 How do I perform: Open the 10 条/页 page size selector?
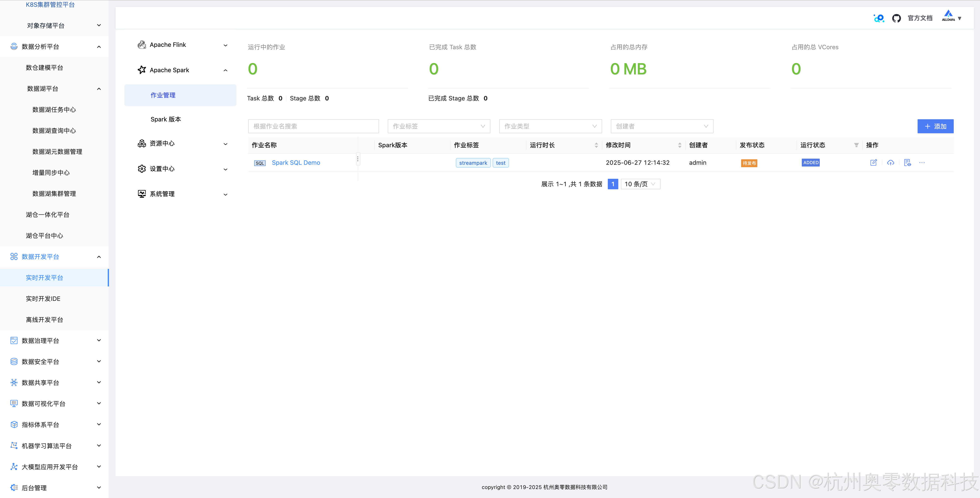(640, 184)
